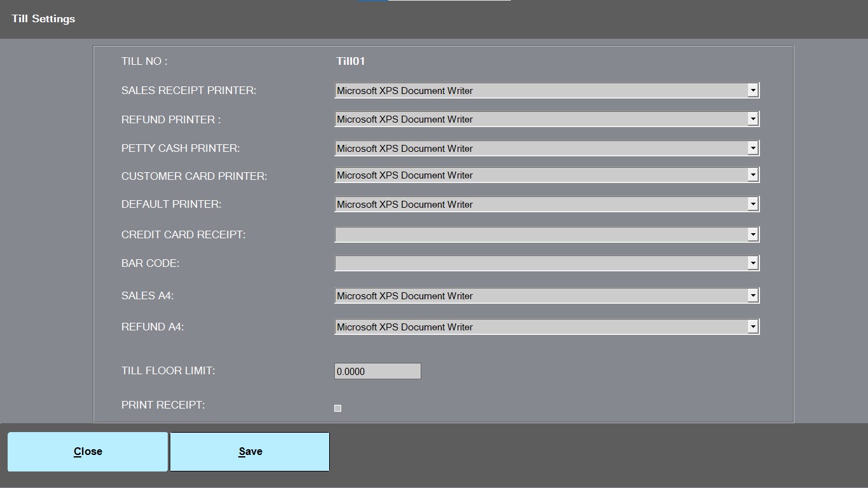Click the CREDIT CARD RECEIPT label
Viewport: 868px width, 488px height.
pyautogui.click(x=183, y=234)
